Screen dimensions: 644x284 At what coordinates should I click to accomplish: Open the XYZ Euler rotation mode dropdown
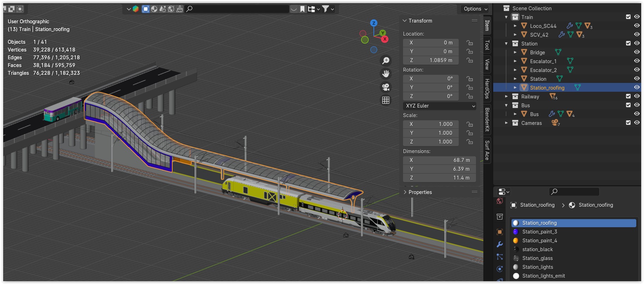[x=440, y=106]
